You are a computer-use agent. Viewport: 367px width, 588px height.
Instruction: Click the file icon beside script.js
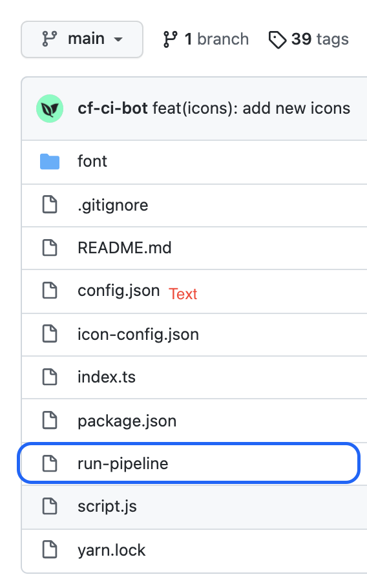click(50, 506)
